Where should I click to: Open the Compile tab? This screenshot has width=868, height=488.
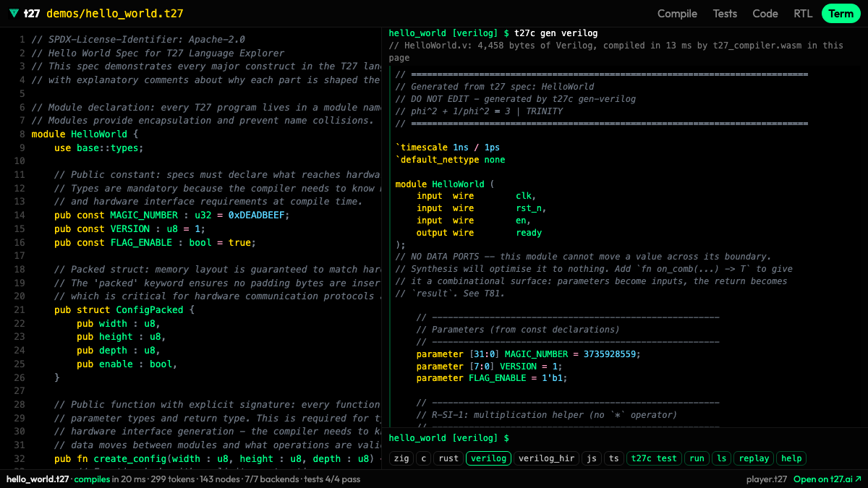pyautogui.click(x=677, y=14)
